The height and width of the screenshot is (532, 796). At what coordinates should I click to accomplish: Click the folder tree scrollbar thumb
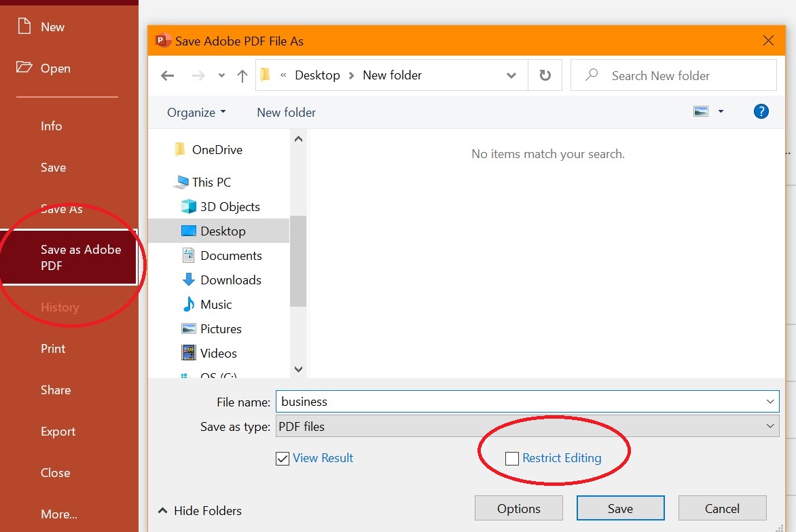[298, 261]
